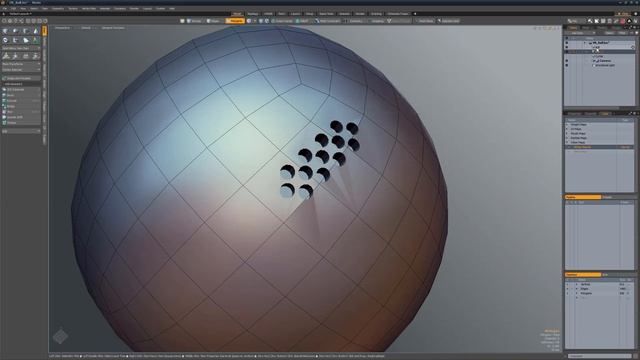Click the view cube icon in viewport corner

(x=60, y=336)
